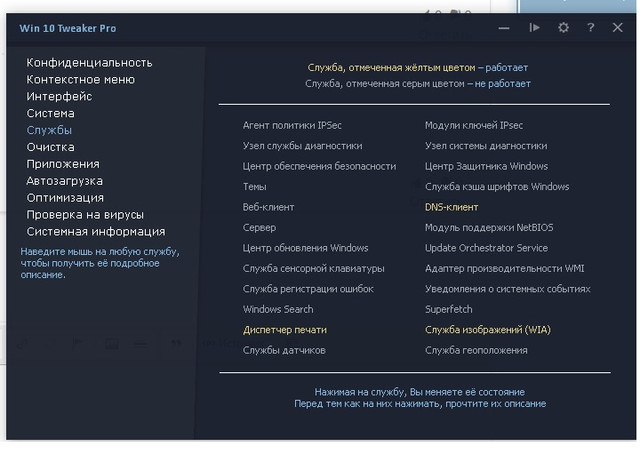Image resolution: width=640 pixels, height=453 pixels.
Task: Open the settings gear in the title bar
Action: point(563,28)
